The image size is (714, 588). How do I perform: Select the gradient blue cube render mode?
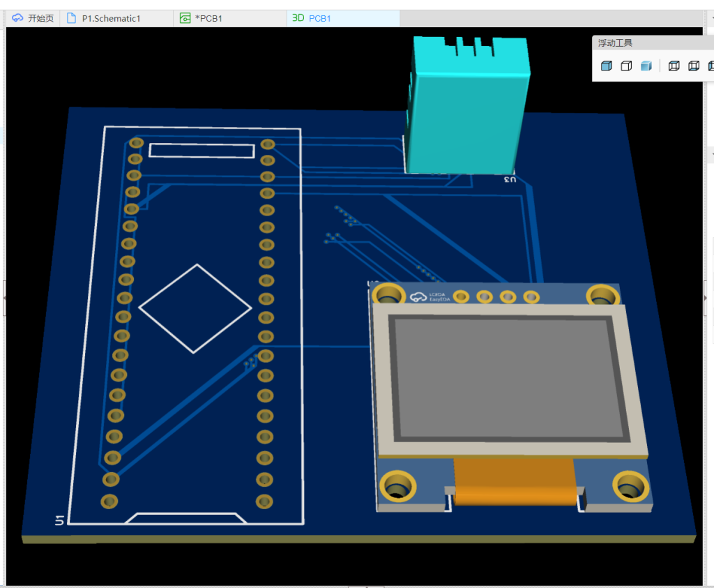[x=646, y=66]
